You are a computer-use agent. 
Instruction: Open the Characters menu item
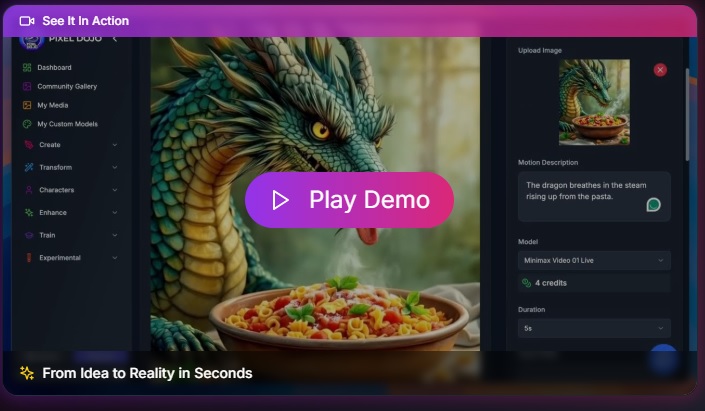[56, 190]
